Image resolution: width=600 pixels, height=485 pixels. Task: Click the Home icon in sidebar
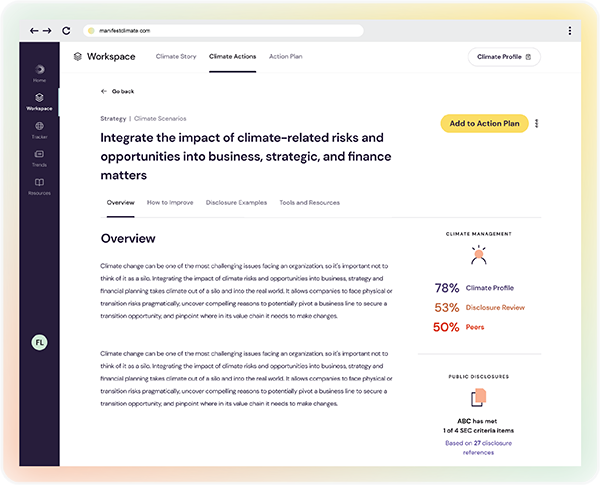tap(39, 70)
